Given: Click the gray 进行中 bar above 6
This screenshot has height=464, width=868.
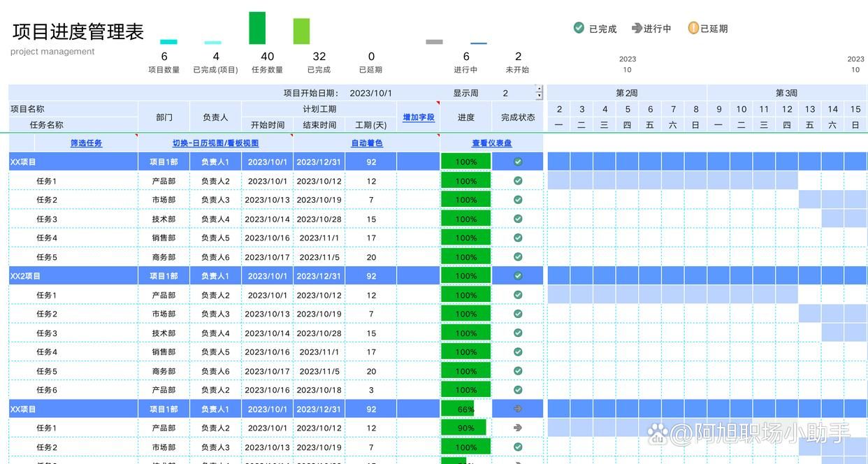Looking at the screenshot, I should click(434, 42).
